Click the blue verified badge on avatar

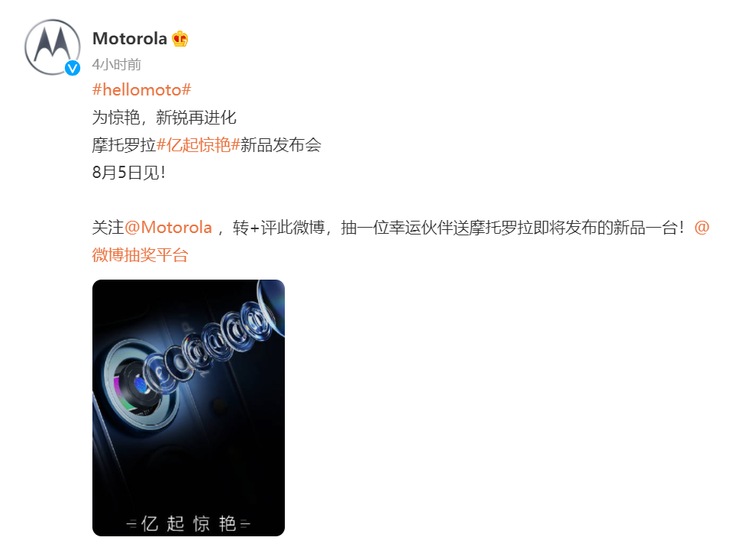pyautogui.click(x=72, y=68)
